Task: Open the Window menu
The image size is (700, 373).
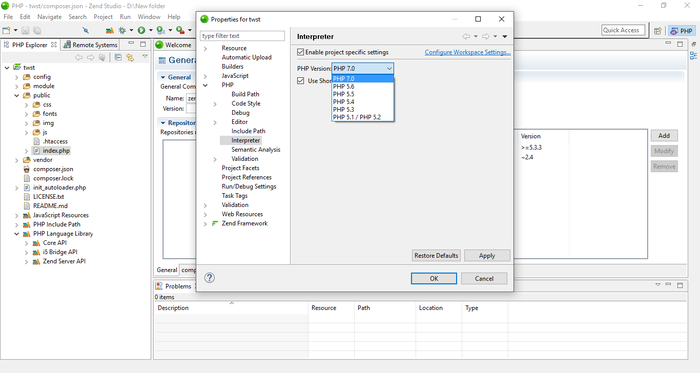Action: pos(149,17)
